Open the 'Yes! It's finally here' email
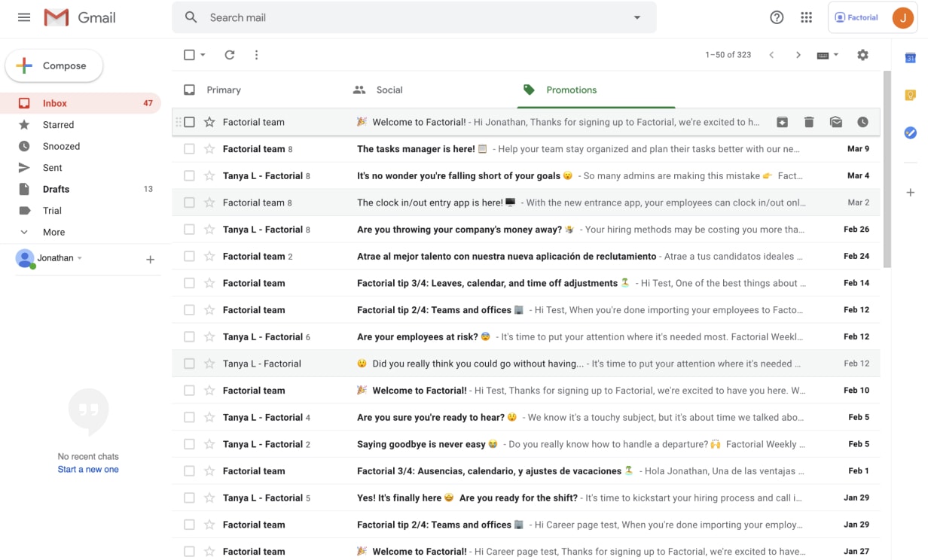The height and width of the screenshot is (560, 928). pyautogui.click(x=526, y=498)
